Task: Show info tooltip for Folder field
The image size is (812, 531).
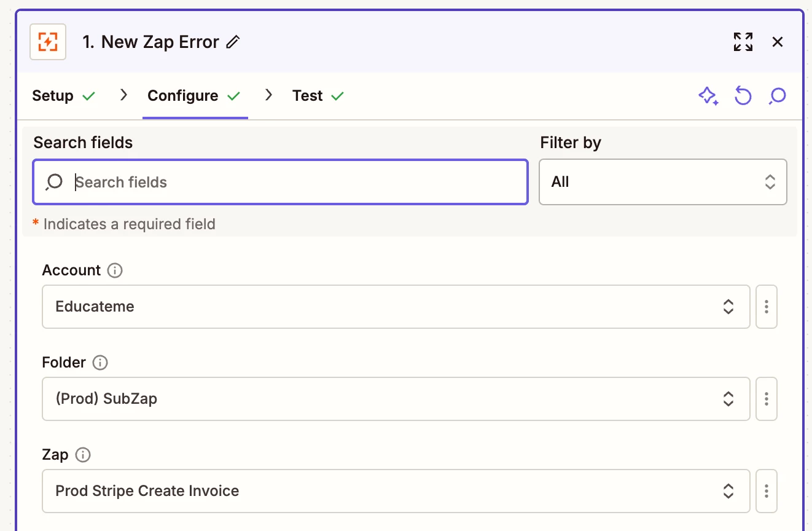Action: 100,363
